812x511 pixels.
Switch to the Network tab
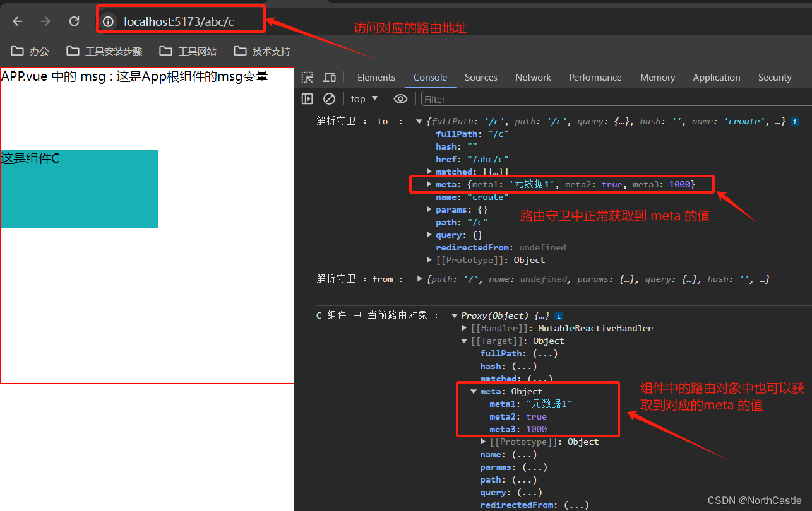click(534, 78)
